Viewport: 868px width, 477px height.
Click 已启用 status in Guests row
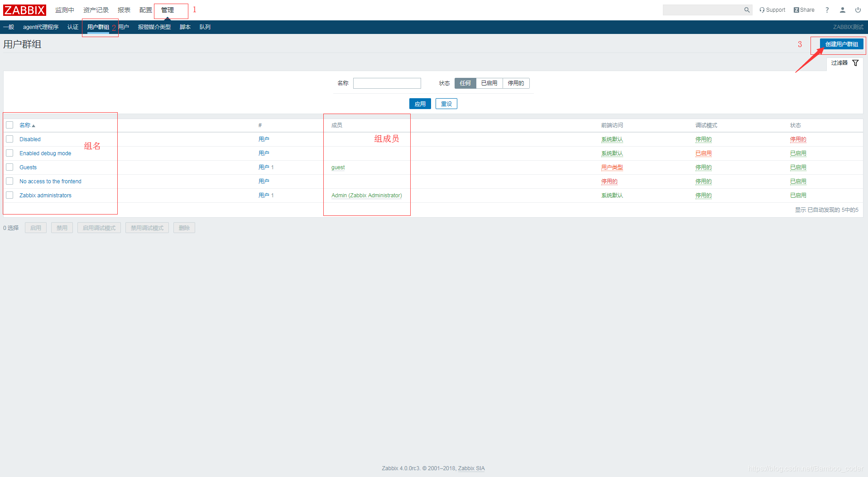798,167
